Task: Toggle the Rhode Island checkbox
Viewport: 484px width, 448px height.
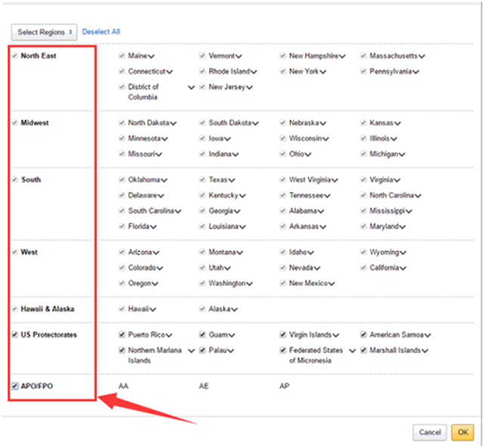Action: [202, 71]
